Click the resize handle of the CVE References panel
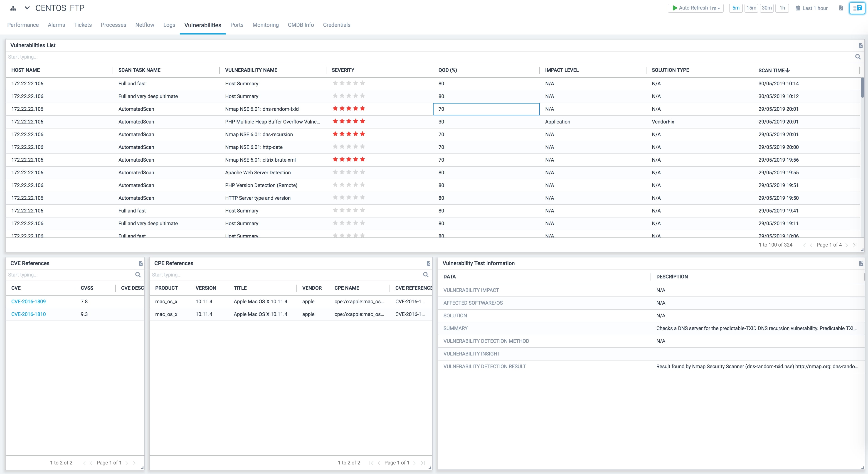Viewport: 868px width, 474px height. click(142, 468)
